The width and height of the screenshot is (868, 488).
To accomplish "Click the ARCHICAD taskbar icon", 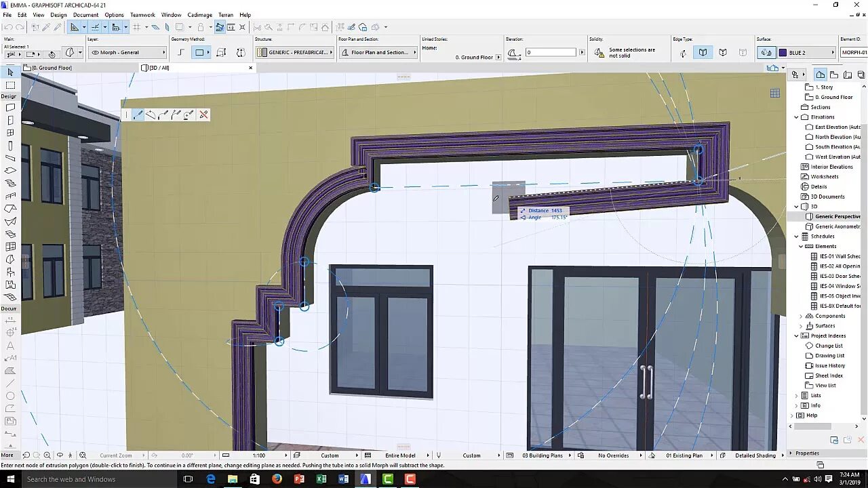I will (366, 479).
